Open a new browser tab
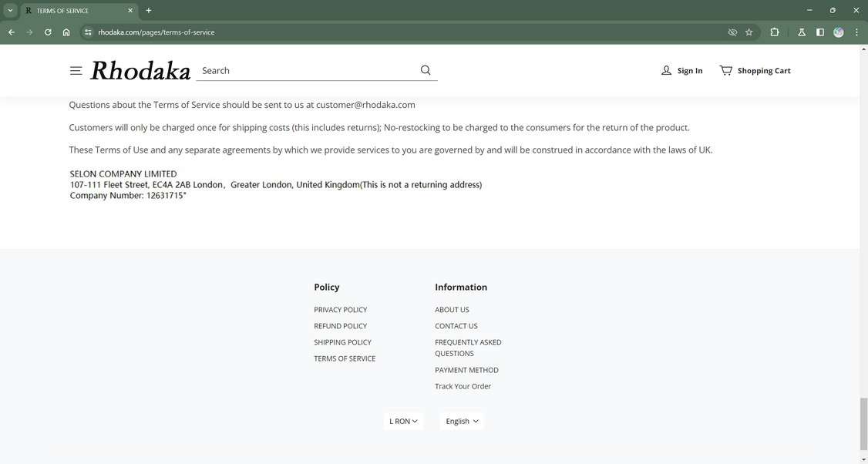Image resolution: width=868 pixels, height=464 pixels. point(148,11)
